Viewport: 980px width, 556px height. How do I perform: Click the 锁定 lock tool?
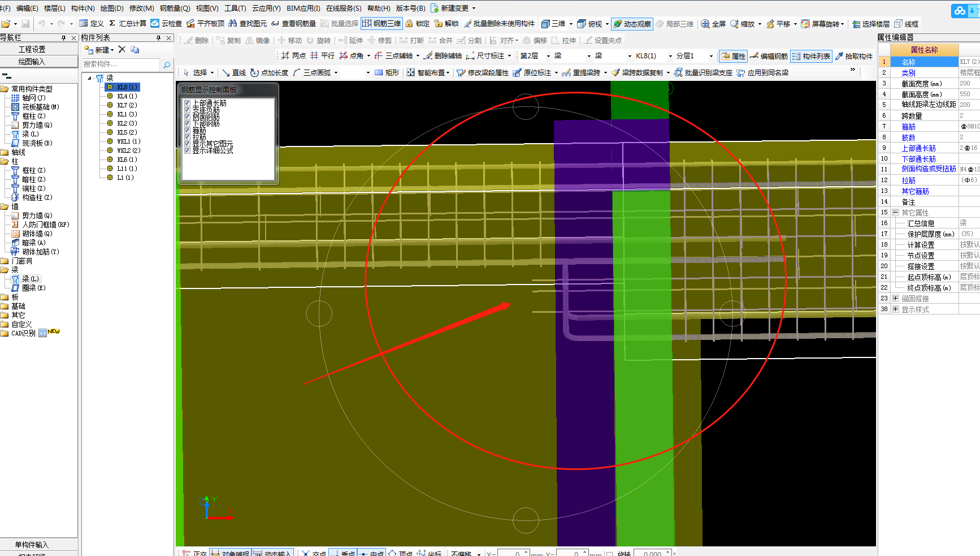pyautogui.click(x=417, y=24)
